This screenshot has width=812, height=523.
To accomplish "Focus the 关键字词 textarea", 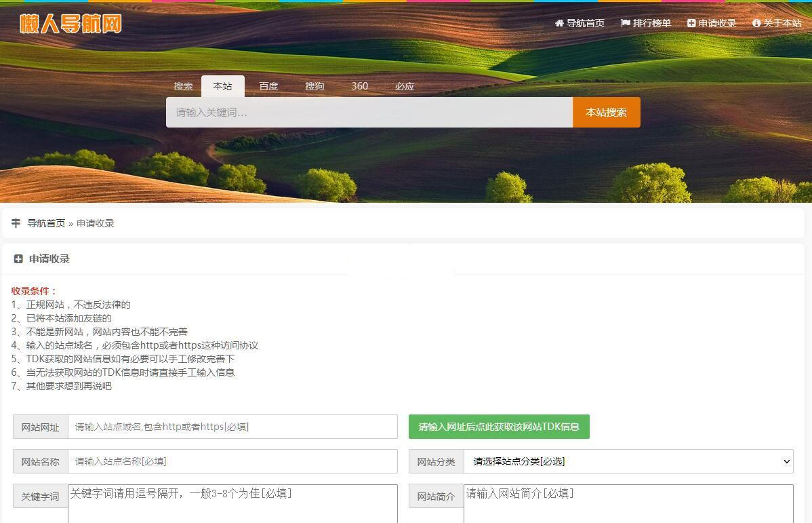I will pos(232,504).
